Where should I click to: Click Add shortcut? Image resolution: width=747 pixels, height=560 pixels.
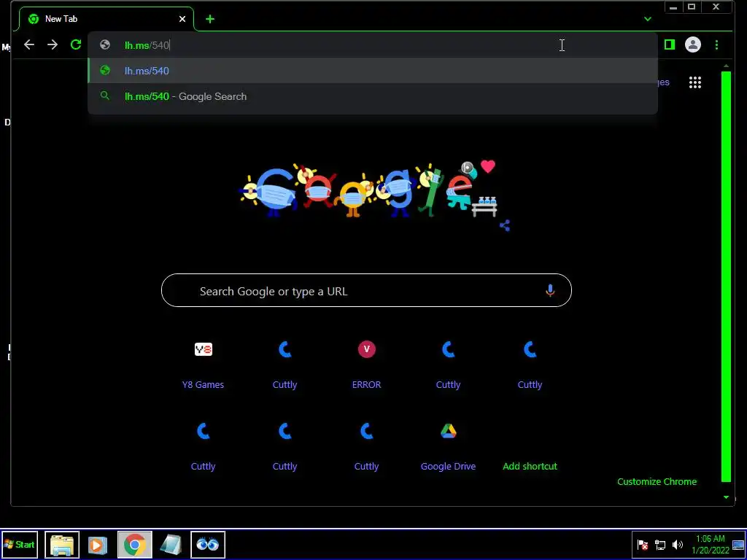[x=530, y=446]
